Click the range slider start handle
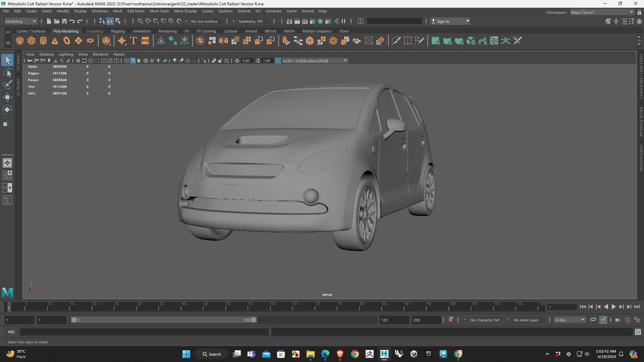This screenshot has width=644, height=362. (74, 320)
